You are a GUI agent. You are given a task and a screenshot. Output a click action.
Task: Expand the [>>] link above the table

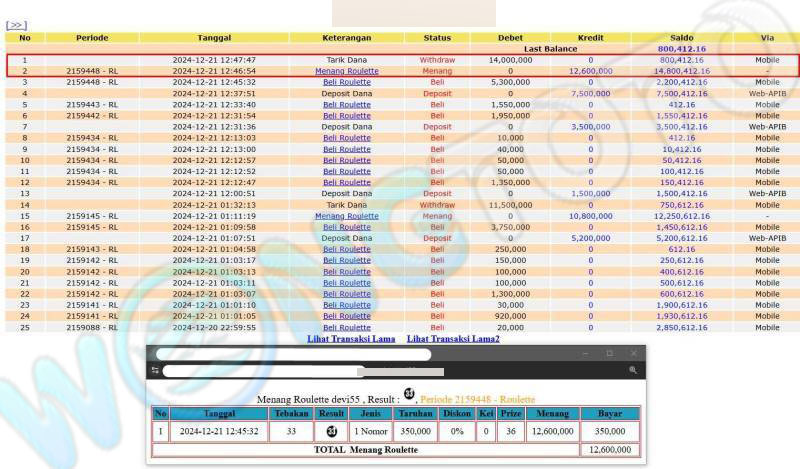click(16, 25)
